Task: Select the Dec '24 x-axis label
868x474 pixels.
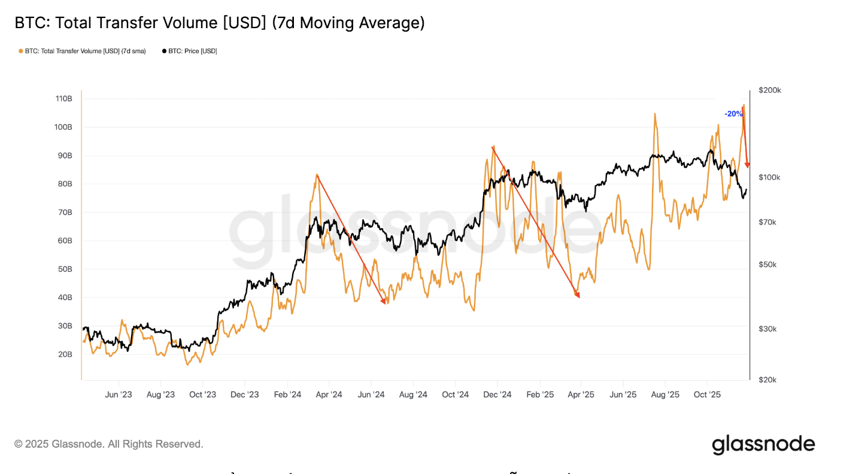Action: tap(497, 395)
